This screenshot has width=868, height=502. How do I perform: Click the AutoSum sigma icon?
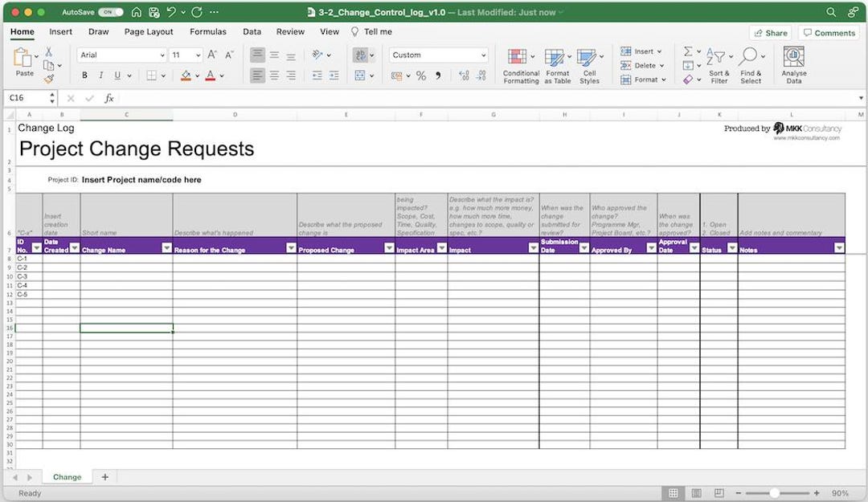(x=688, y=51)
